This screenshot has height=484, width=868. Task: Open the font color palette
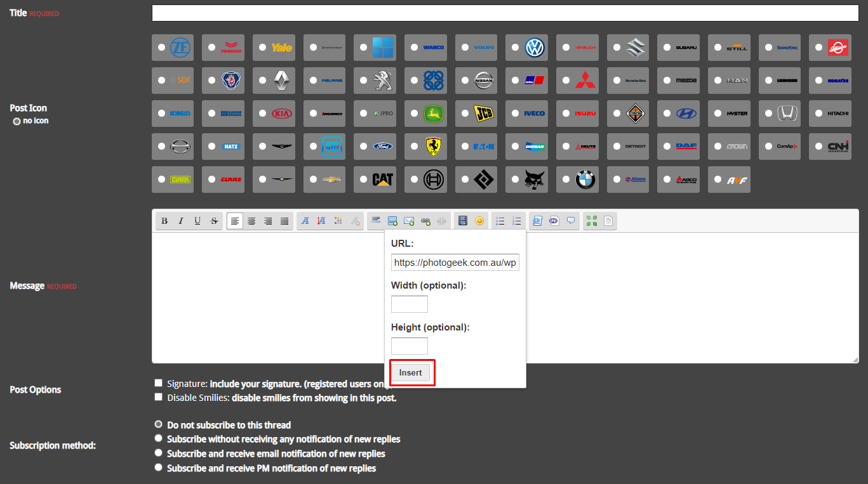(338, 221)
